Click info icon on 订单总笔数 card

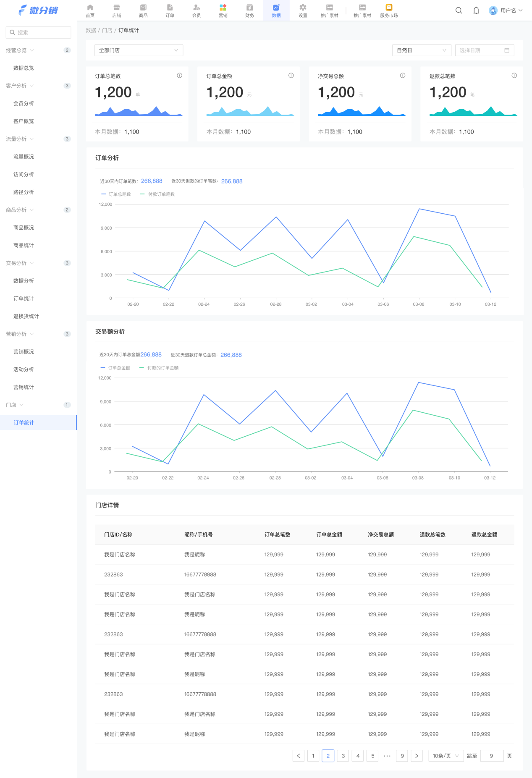pos(179,76)
